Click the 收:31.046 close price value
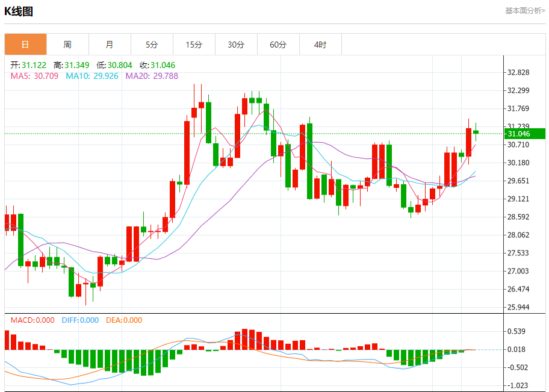This screenshot has width=549, height=392. [x=157, y=65]
